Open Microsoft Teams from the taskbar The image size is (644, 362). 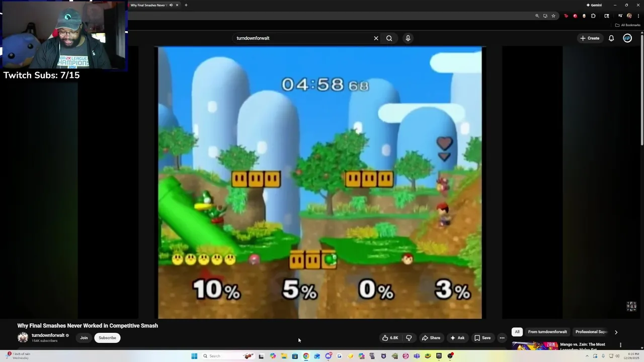tap(416, 356)
